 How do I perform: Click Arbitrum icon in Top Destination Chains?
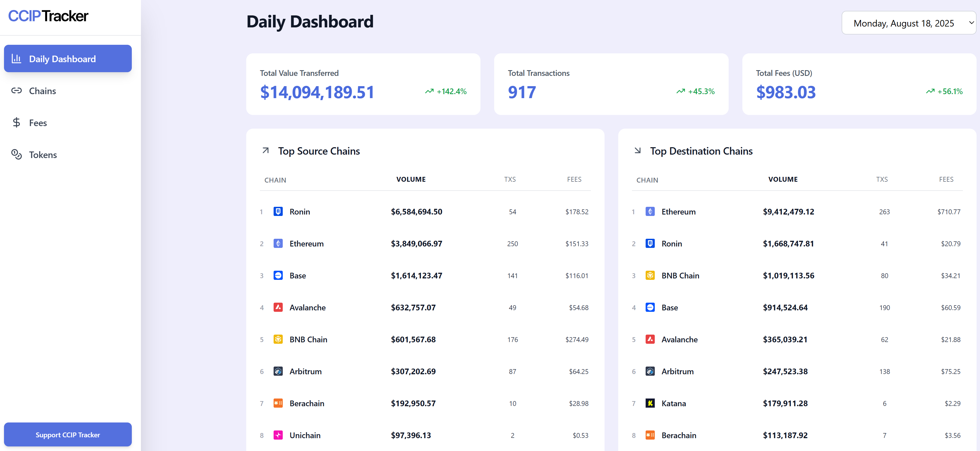(x=650, y=371)
